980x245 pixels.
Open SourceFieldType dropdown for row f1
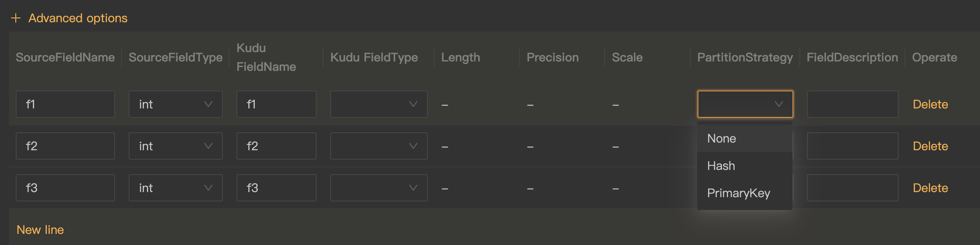175,104
